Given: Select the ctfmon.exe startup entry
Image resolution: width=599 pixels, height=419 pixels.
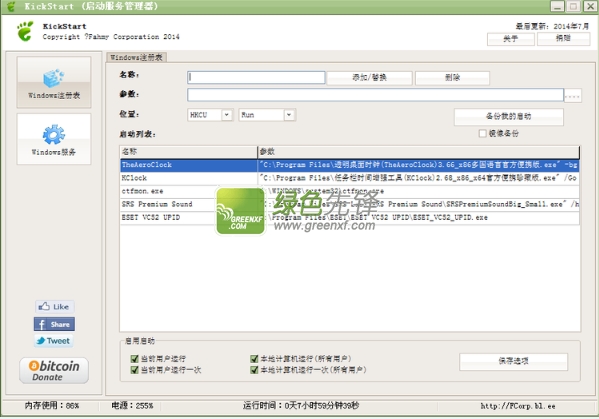Looking at the screenshot, I should tap(350, 191).
